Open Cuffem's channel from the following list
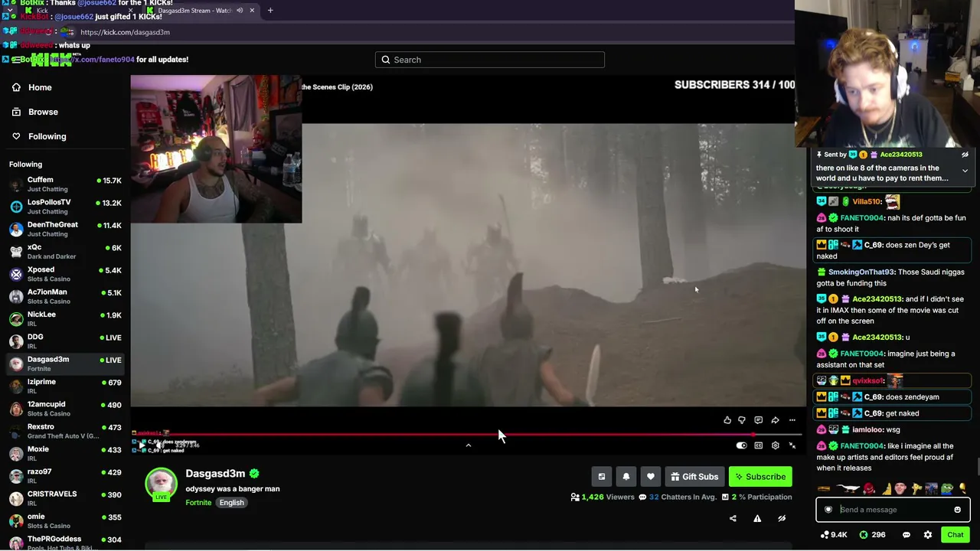 click(x=65, y=184)
